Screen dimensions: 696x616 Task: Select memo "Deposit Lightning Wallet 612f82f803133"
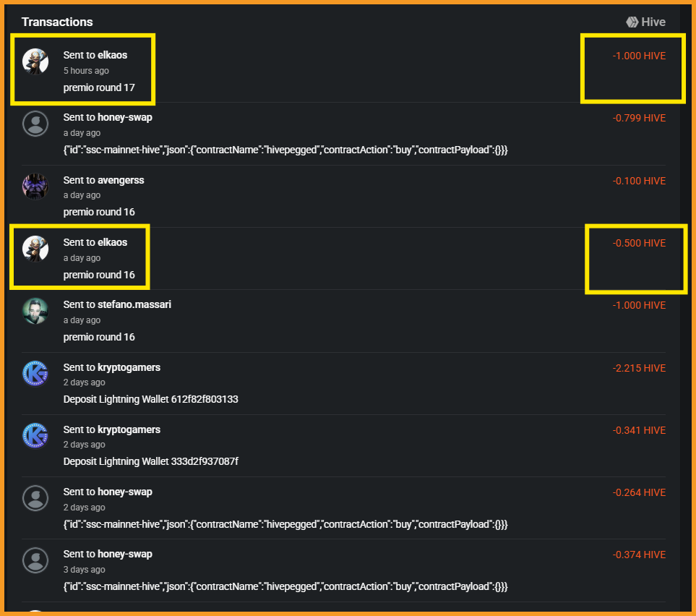pos(151,399)
